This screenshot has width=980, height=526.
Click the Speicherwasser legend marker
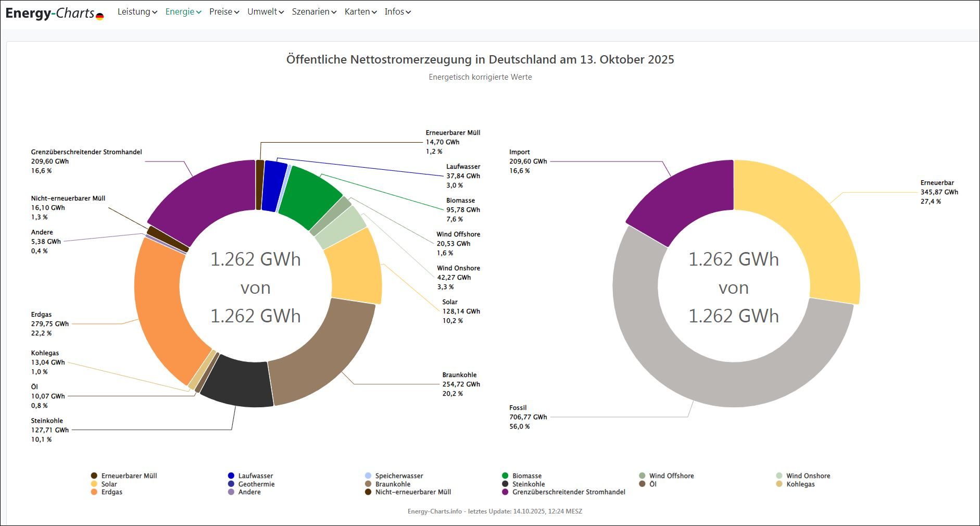368,475
